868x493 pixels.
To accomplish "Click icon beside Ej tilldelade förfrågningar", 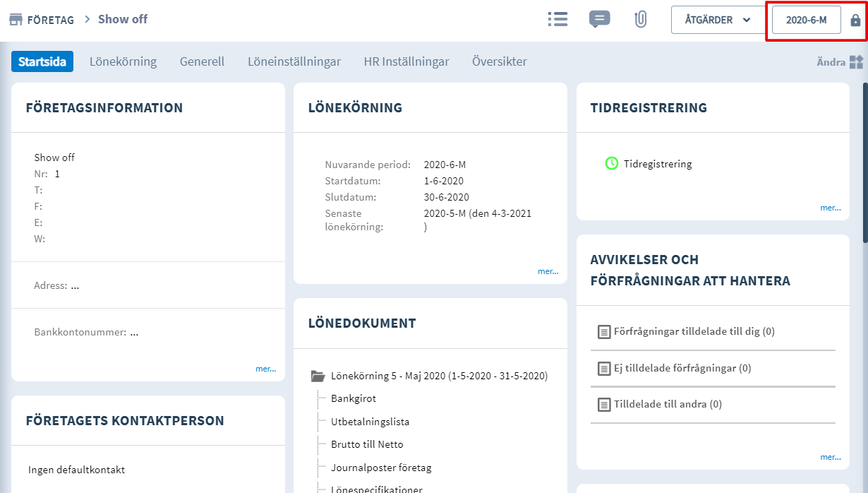I will [603, 368].
